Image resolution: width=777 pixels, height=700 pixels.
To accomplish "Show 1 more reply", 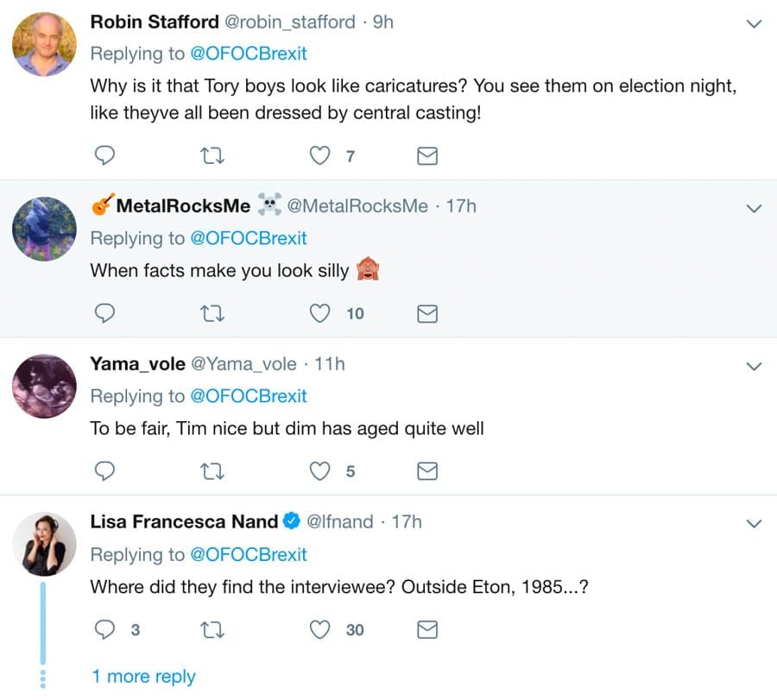I will tap(144, 677).
